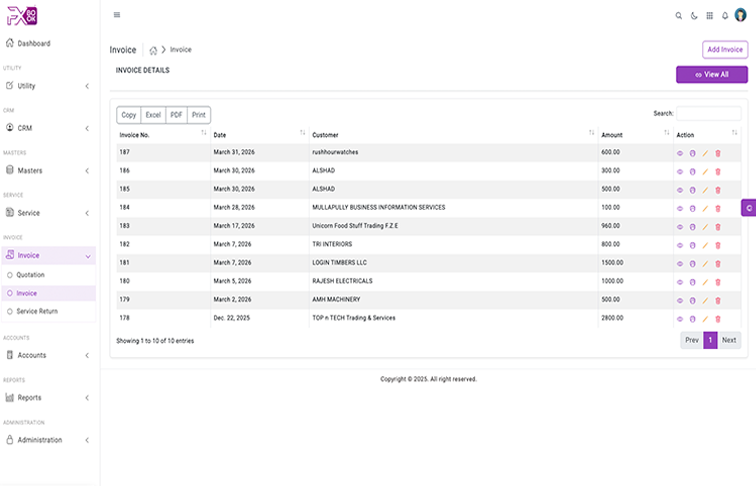This screenshot has width=756, height=486.
Task: Expand the Accounts sidebar menu
Action: point(48,355)
